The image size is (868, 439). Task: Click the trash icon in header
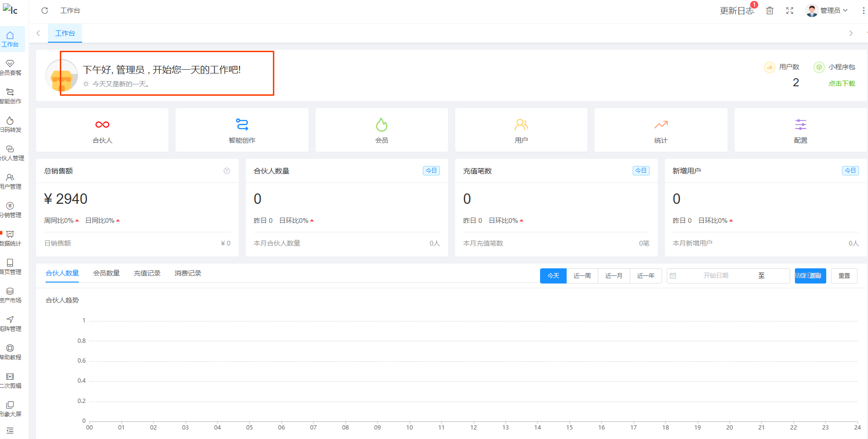[x=770, y=10]
